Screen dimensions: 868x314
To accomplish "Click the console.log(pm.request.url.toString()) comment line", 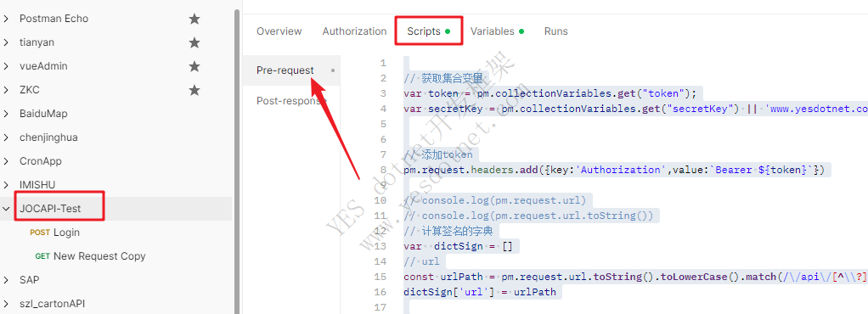I will [x=528, y=216].
